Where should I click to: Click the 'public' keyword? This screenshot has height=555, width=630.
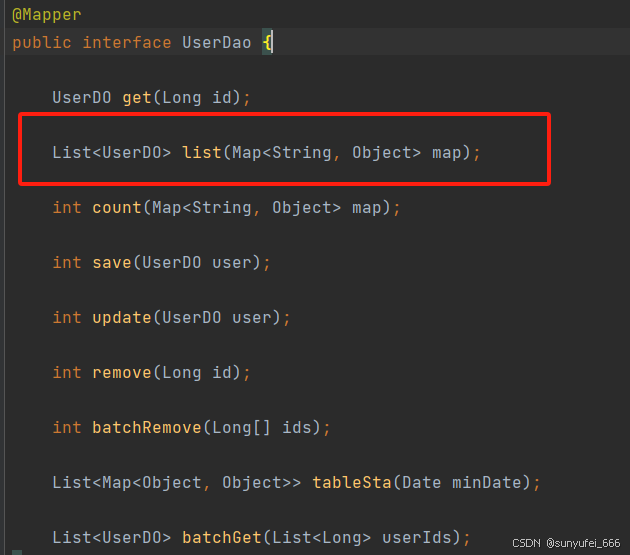(x=42, y=43)
